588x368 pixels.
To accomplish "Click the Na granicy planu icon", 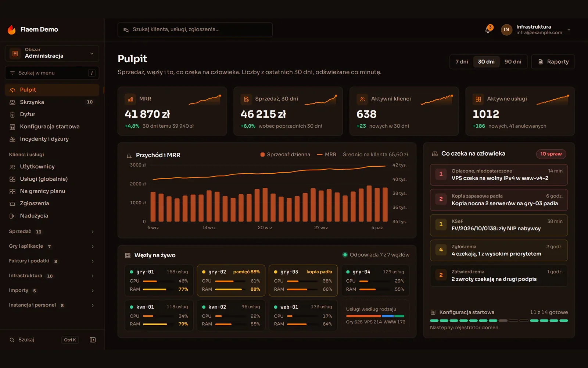I will (12, 191).
